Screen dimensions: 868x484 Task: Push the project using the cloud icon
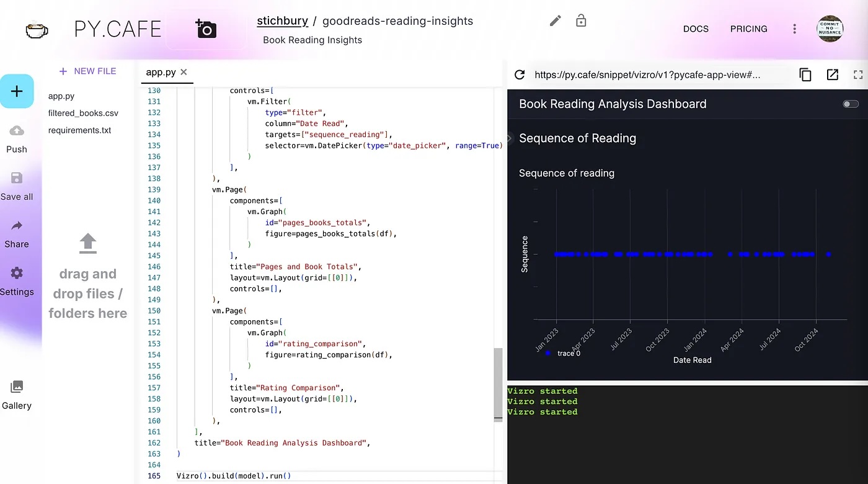17,132
